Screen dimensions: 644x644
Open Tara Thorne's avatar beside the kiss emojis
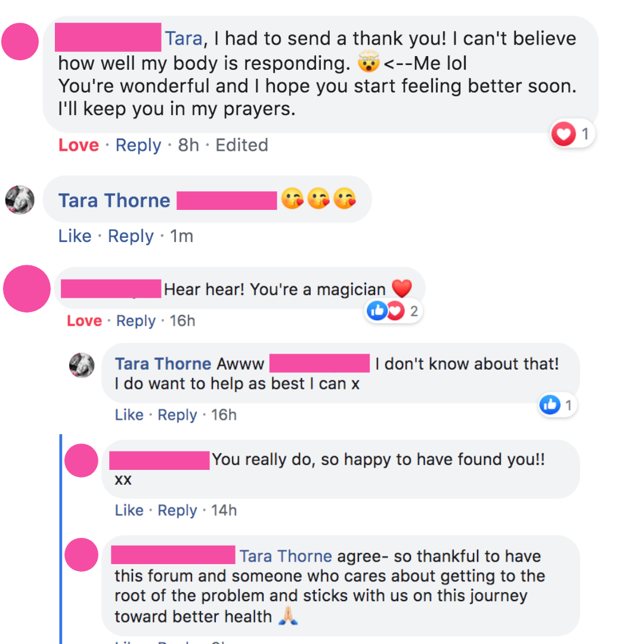point(20,200)
